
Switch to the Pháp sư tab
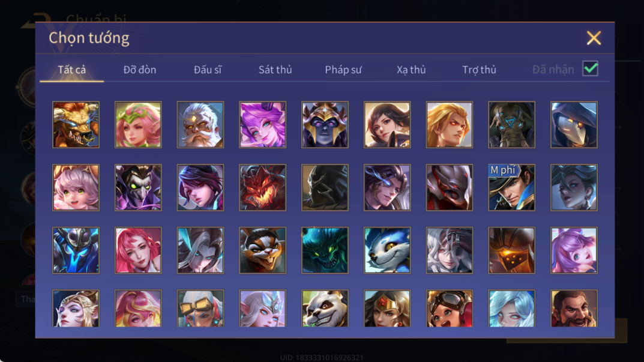pyautogui.click(x=343, y=70)
